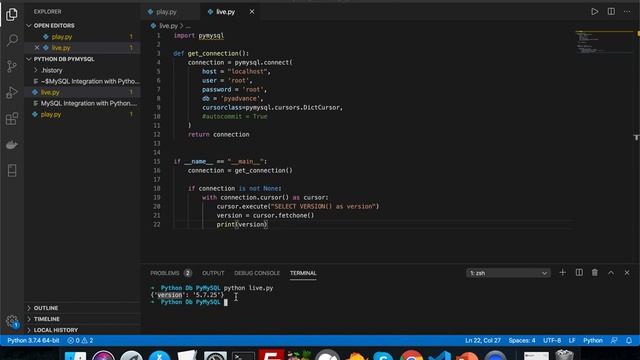Switch to the Output panel tab
The image size is (640, 360).
point(213,273)
